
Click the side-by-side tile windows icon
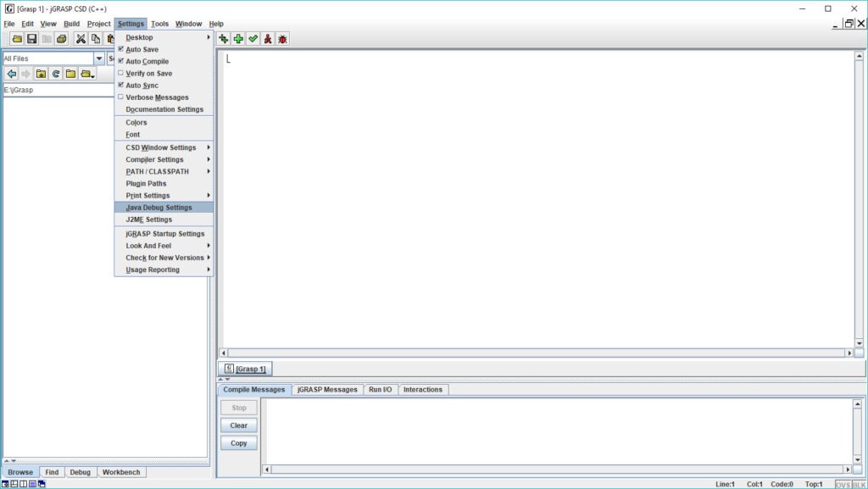click(x=23, y=484)
